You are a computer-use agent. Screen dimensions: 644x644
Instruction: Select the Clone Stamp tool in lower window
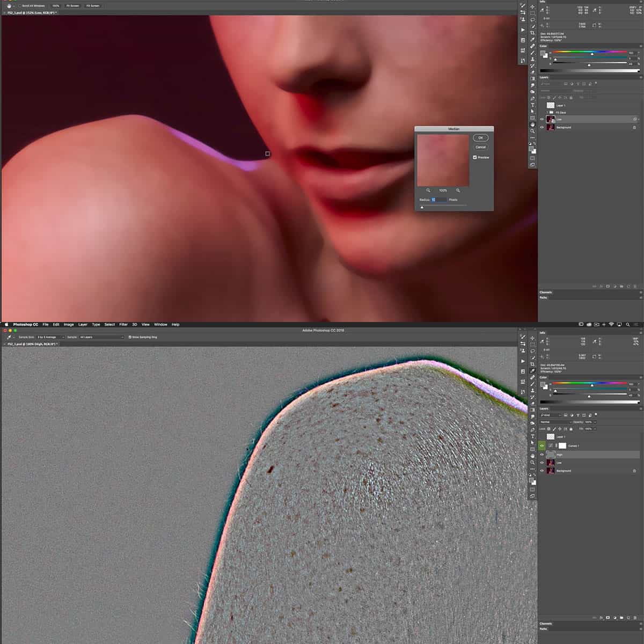click(532, 390)
